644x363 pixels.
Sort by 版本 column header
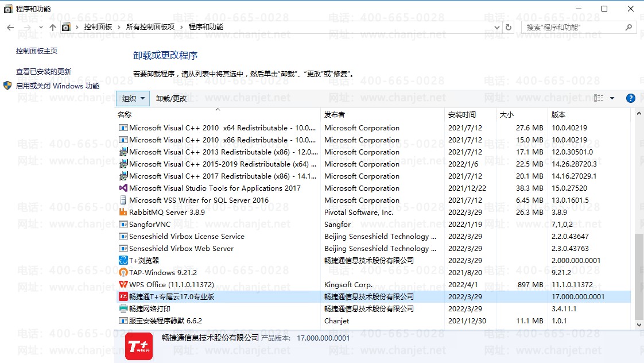point(558,115)
